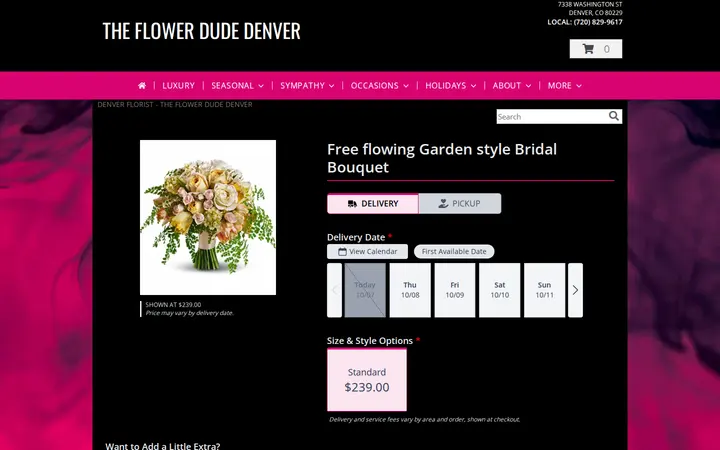Image resolution: width=720 pixels, height=450 pixels.
Task: Click the delivery truck icon
Action: pos(352,204)
